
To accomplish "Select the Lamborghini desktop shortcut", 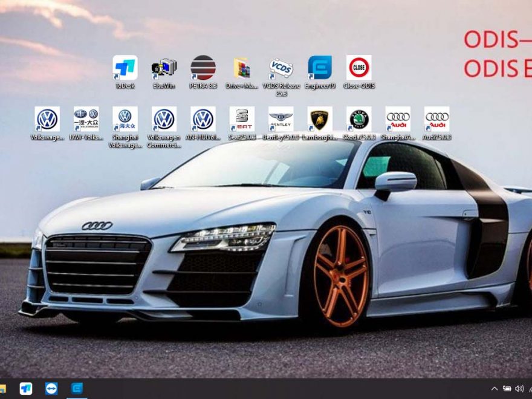I will [x=320, y=120].
